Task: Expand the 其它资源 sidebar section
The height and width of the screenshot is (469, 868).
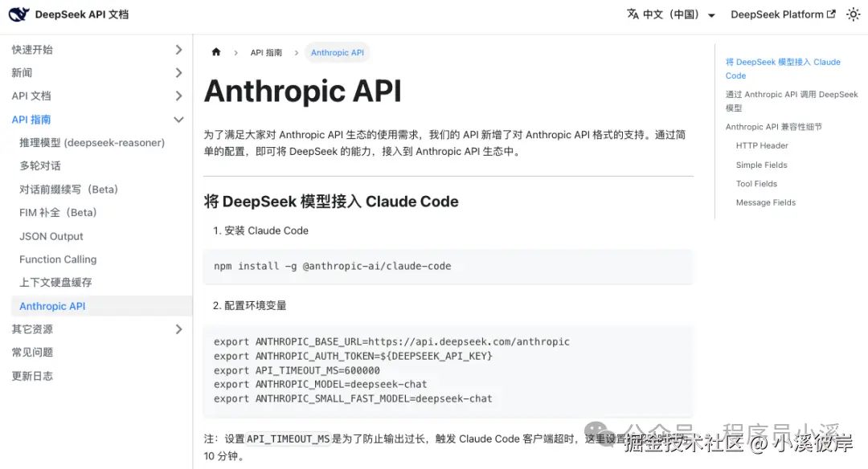Action: [178, 329]
